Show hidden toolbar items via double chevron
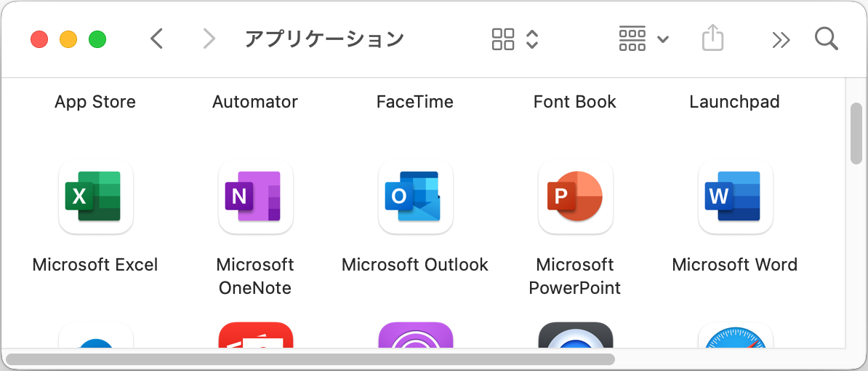 pos(781,39)
